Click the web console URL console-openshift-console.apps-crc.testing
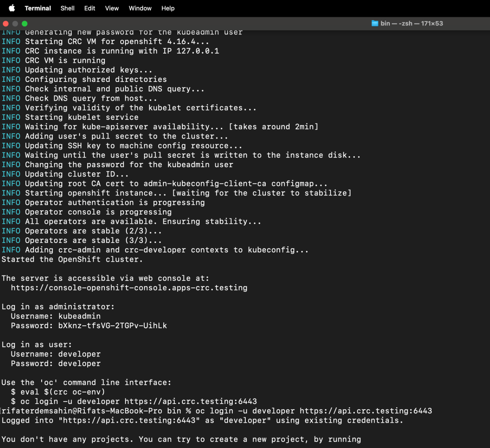Image resolution: width=490 pixels, height=448 pixels. coord(129,288)
